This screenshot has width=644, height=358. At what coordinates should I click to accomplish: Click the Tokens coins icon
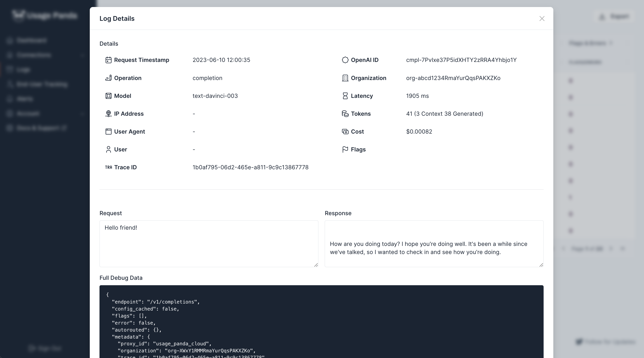(345, 114)
